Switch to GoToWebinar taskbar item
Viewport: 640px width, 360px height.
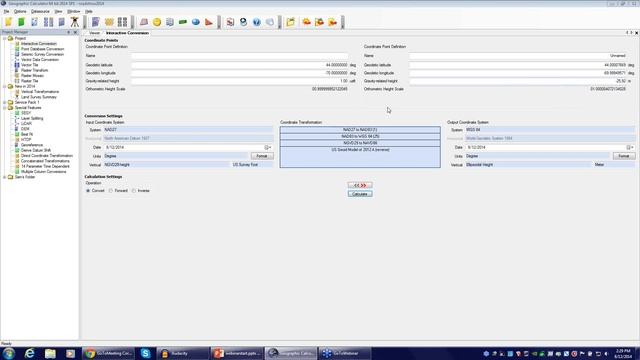(345, 353)
